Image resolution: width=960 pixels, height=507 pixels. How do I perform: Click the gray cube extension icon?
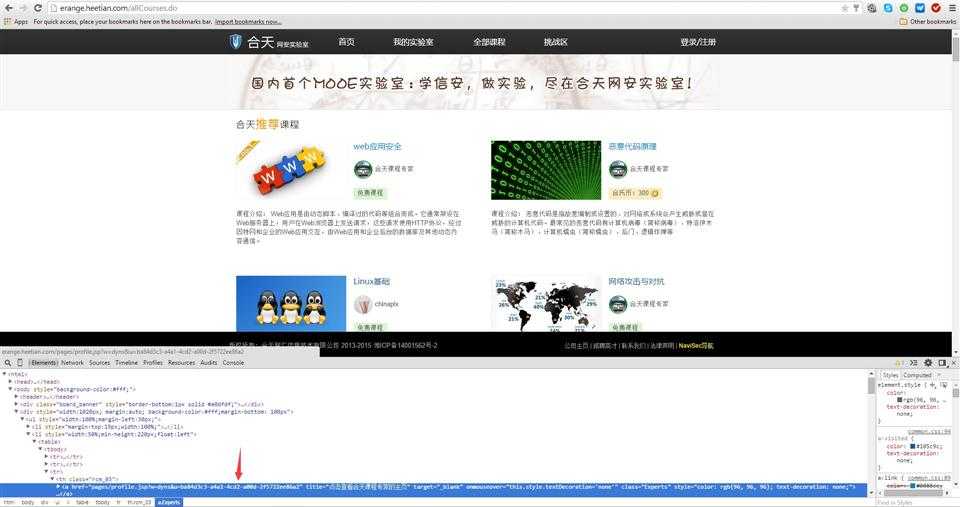pyautogui.click(x=872, y=8)
